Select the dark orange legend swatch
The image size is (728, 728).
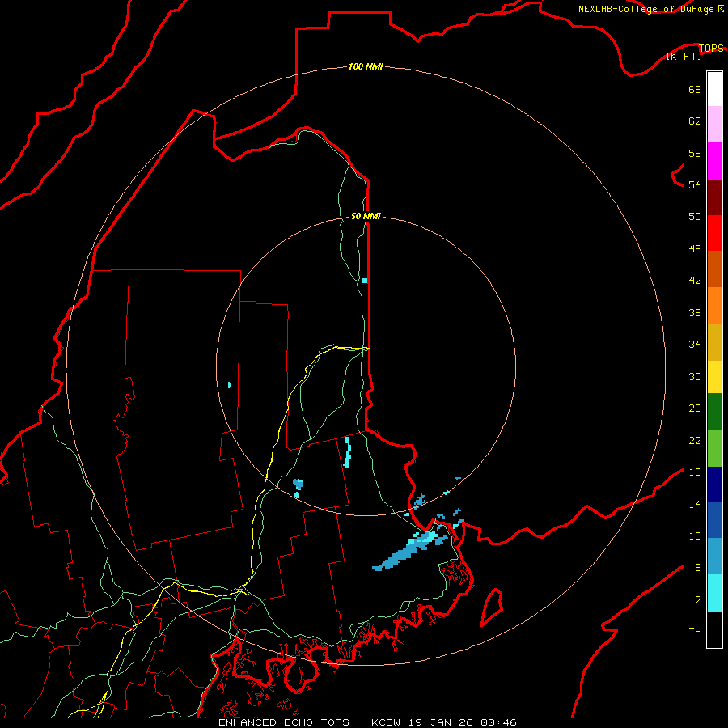coord(714,269)
